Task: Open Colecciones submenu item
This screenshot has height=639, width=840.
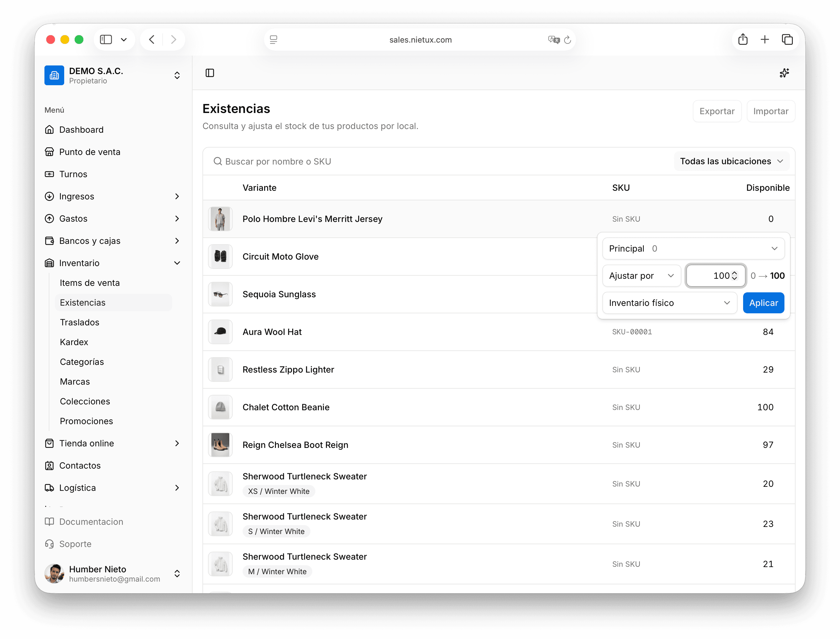Action: [113, 401]
